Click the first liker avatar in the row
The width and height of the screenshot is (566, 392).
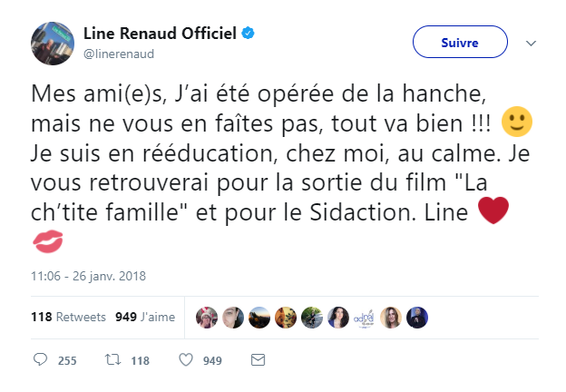[x=207, y=317]
